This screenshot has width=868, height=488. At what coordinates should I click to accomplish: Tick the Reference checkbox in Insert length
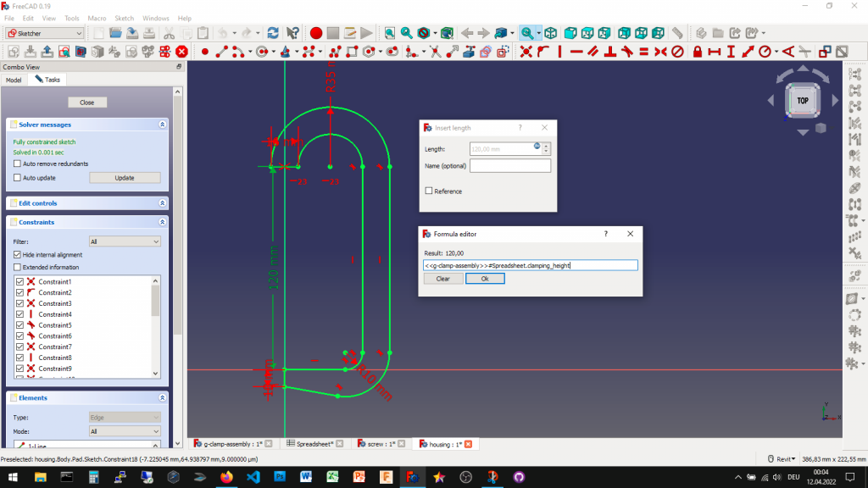coord(428,191)
